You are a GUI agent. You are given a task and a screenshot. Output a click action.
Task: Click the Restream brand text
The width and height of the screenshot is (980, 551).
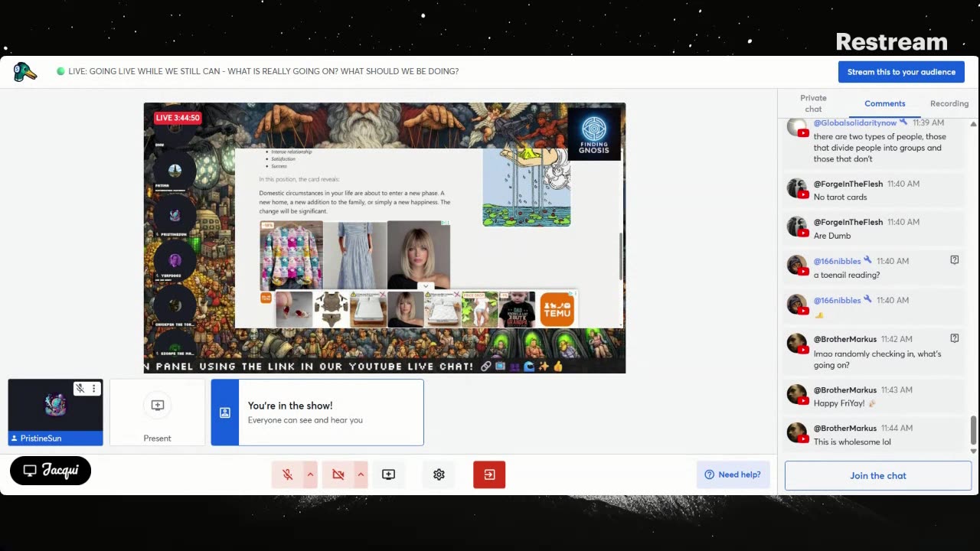892,41
